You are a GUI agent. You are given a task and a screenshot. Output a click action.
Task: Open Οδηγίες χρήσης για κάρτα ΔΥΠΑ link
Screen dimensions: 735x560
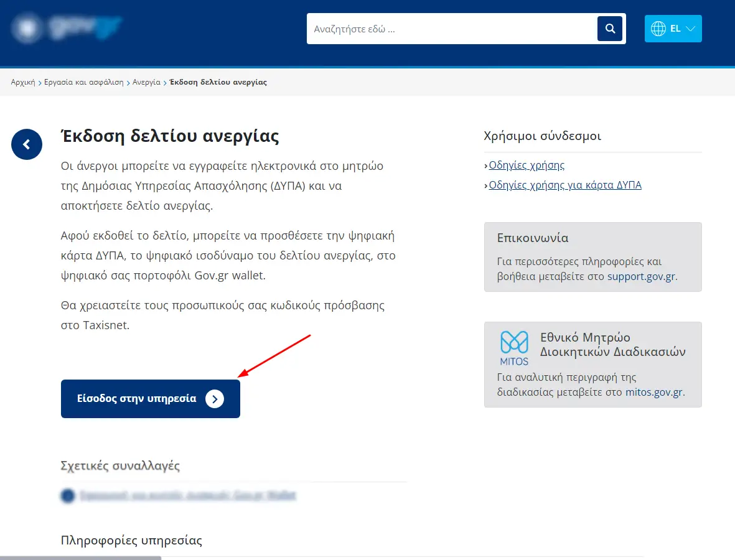[564, 185]
